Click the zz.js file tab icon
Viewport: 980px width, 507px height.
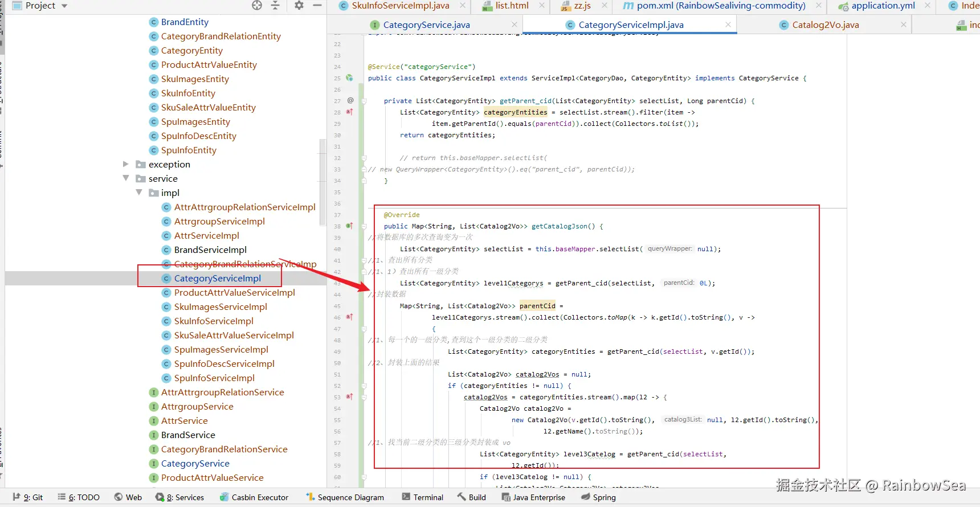(x=565, y=6)
